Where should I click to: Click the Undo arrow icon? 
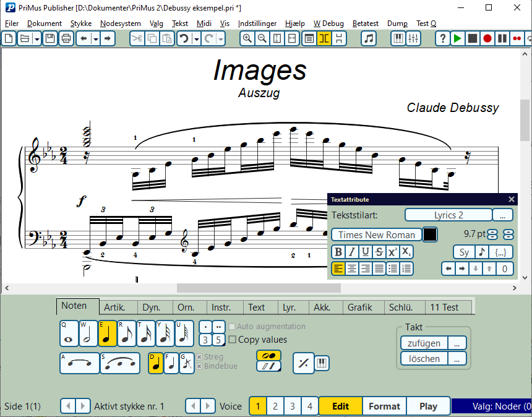[184, 38]
